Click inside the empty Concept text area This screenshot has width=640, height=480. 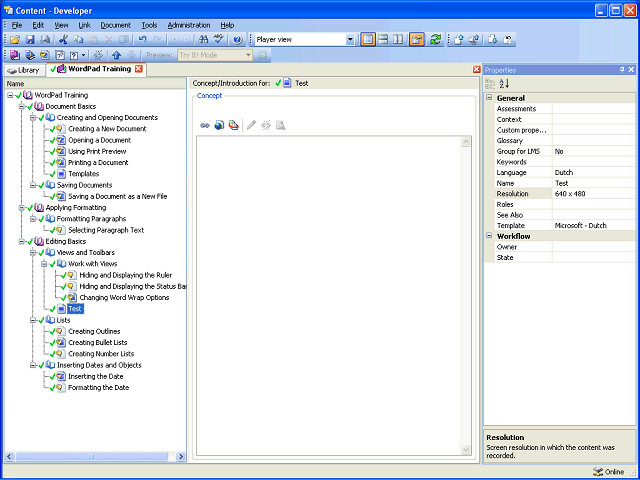[329, 296]
